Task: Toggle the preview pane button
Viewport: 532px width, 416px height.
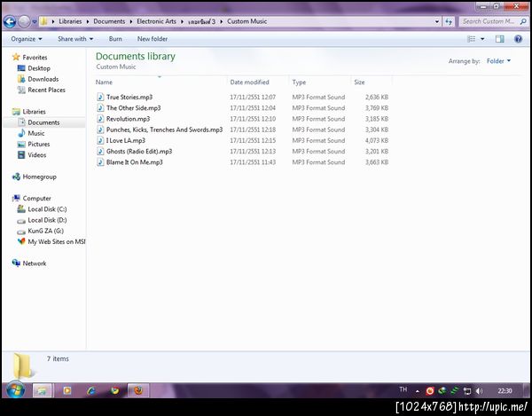Action: click(x=499, y=39)
